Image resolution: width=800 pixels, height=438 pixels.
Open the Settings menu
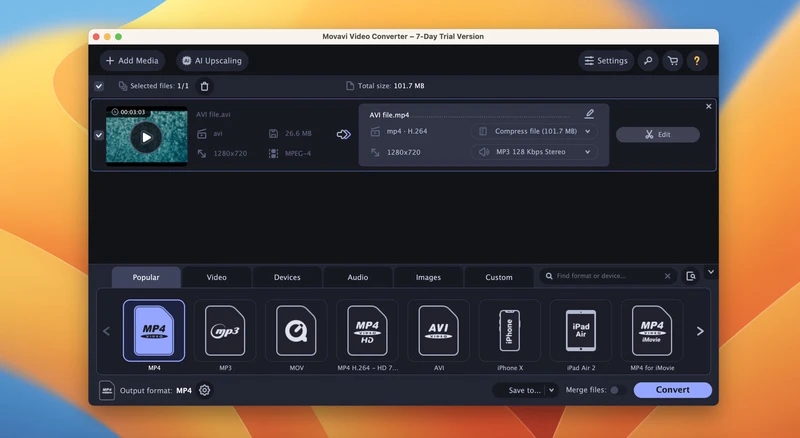click(606, 61)
